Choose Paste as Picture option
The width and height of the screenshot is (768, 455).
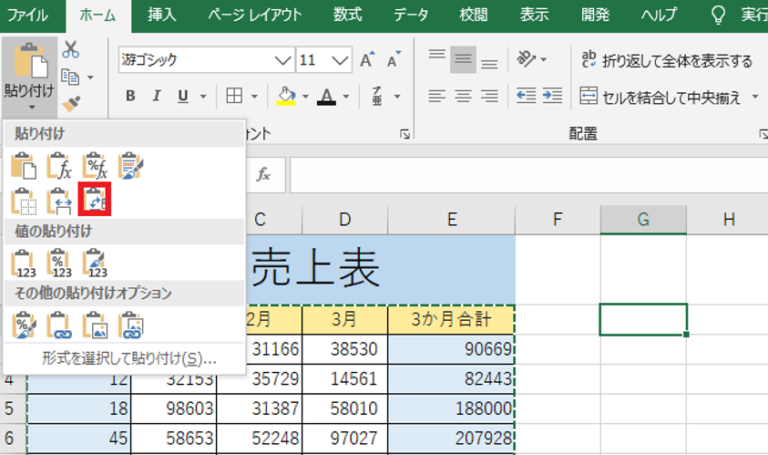[x=95, y=325]
